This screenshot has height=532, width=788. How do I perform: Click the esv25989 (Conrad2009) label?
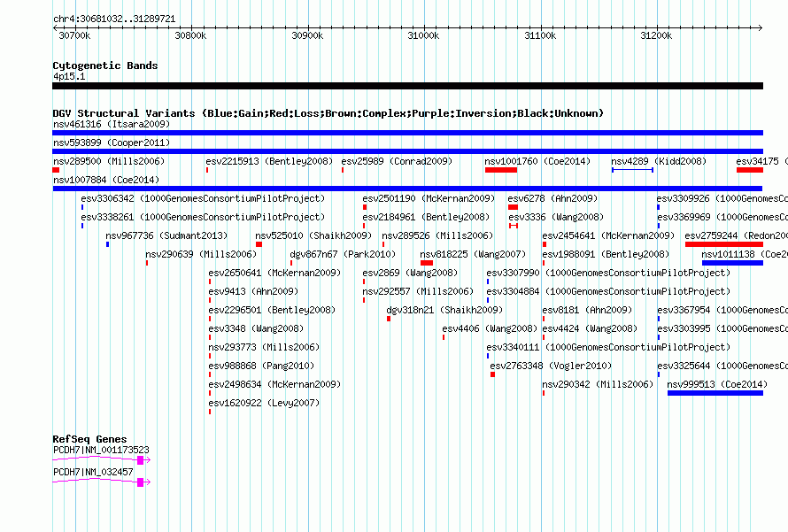(x=397, y=161)
